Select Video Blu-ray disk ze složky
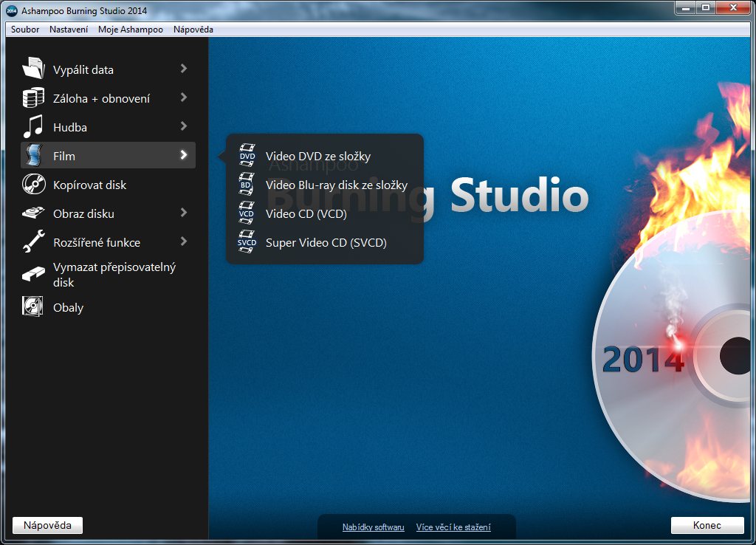The height and width of the screenshot is (545, 756). point(337,185)
